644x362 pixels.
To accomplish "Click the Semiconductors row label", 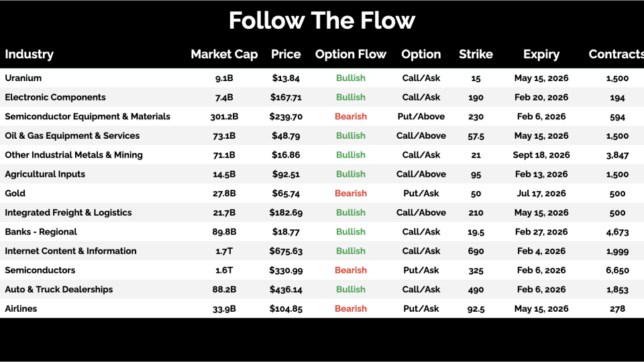I will 40,270.
